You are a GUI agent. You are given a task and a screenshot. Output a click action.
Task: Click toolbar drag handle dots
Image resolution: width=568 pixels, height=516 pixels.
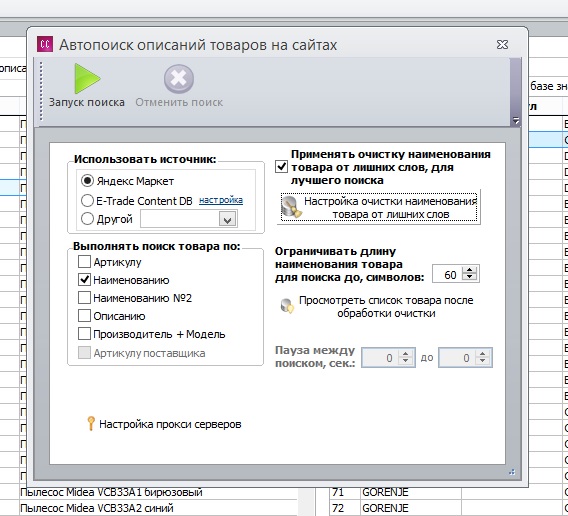pyautogui.click(x=41, y=91)
